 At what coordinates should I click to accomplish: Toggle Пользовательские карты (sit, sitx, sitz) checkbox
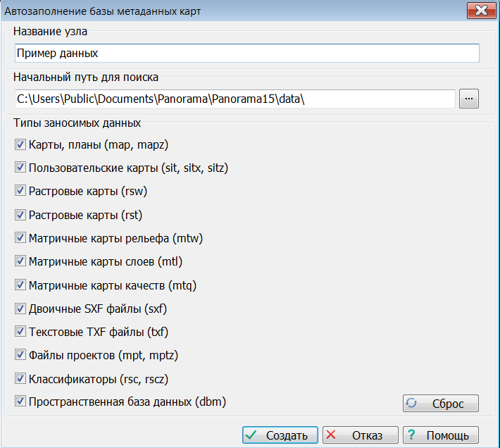point(20,168)
